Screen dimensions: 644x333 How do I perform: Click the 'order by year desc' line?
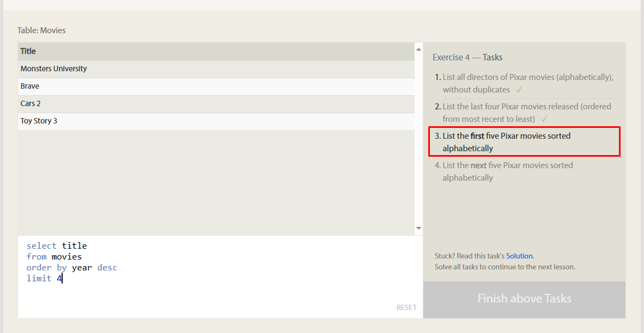click(72, 268)
